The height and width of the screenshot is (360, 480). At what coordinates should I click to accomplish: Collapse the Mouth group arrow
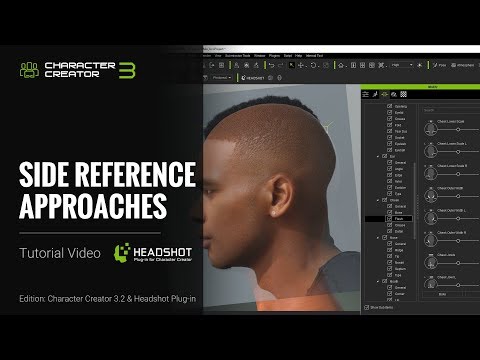pyautogui.click(x=378, y=282)
